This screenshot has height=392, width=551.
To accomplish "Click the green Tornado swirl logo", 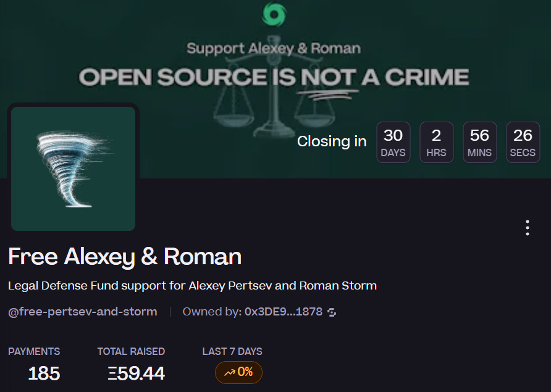I will tap(274, 14).
